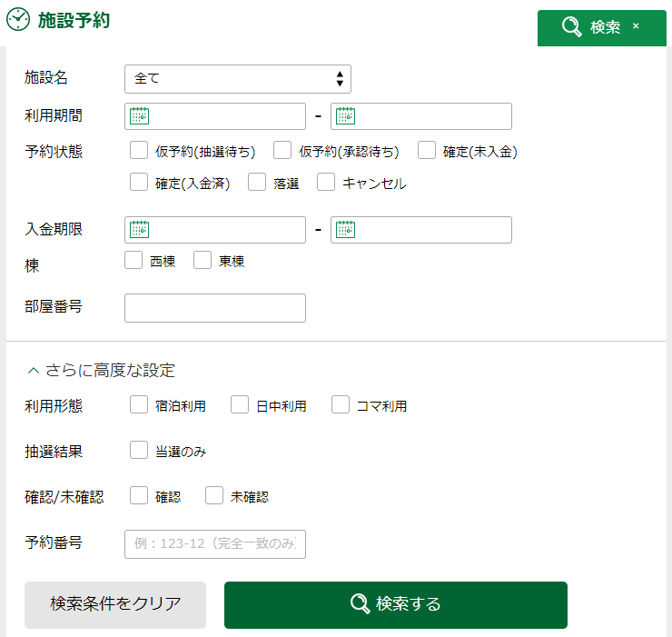
Task: Check the 仮予約(抽選待ち) checkbox
Action: click(x=139, y=150)
